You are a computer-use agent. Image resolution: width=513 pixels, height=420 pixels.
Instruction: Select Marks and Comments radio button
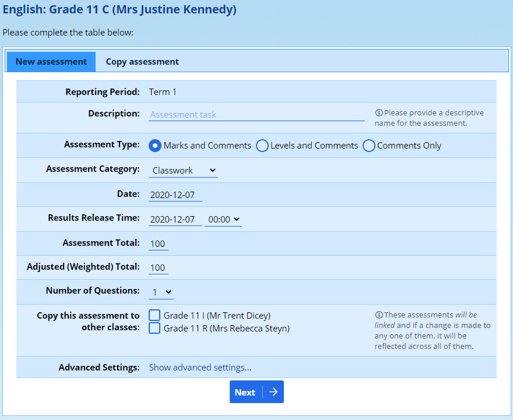click(x=155, y=146)
